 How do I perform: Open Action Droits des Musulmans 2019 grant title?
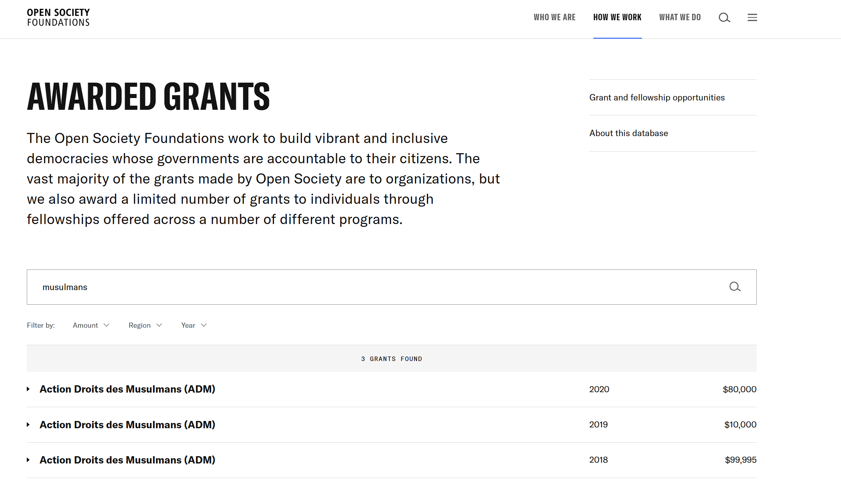coord(127,425)
